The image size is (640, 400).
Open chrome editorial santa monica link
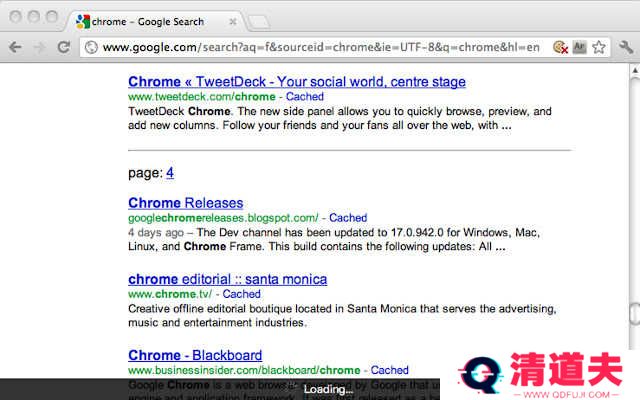coord(227,279)
